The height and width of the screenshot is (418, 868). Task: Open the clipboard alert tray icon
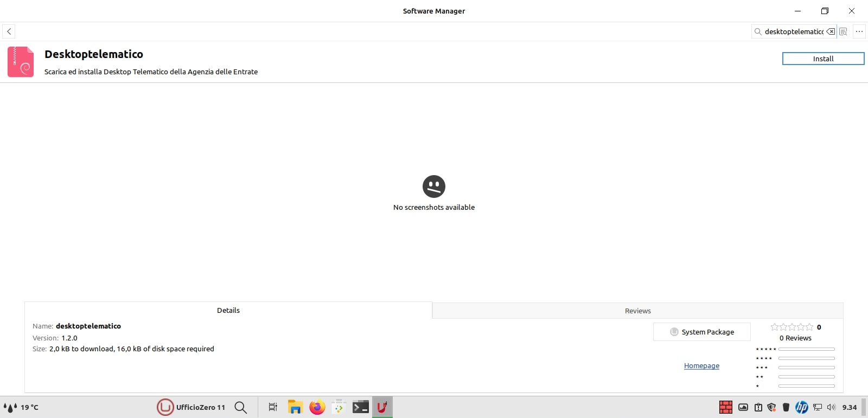(x=758, y=407)
